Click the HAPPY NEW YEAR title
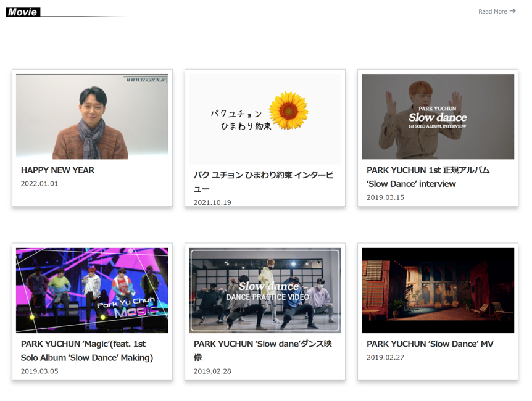 click(57, 170)
